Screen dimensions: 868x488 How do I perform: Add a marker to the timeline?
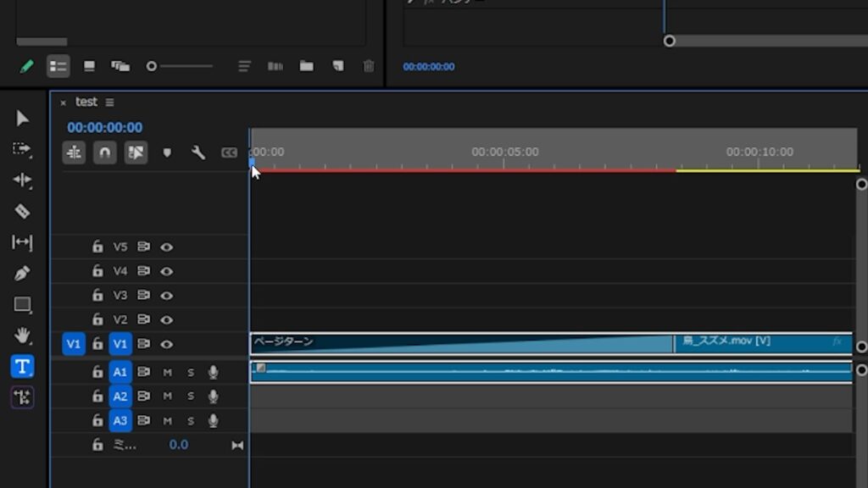pos(167,153)
